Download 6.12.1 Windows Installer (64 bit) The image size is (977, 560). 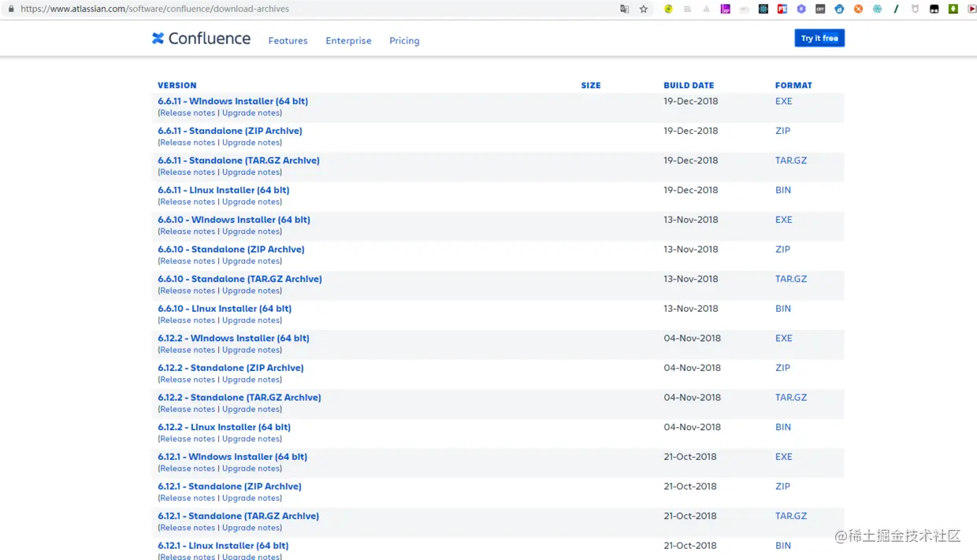pyautogui.click(x=232, y=457)
